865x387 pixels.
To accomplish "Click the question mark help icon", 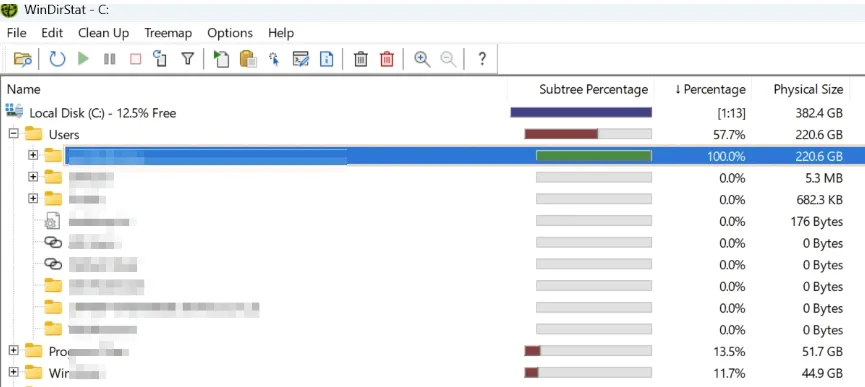I will [482, 58].
